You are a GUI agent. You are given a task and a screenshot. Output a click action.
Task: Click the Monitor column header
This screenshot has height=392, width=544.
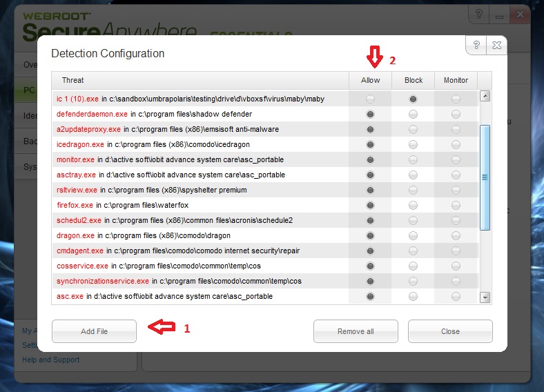(x=456, y=80)
